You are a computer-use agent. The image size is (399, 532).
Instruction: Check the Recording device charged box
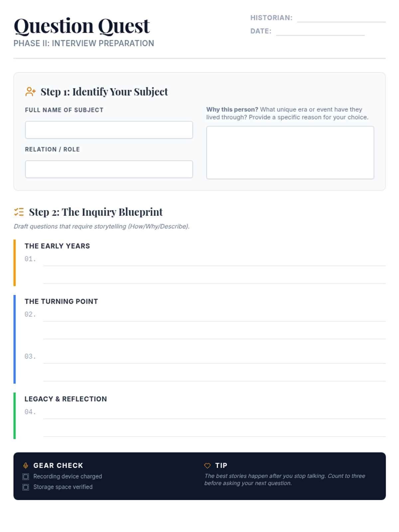[26, 476]
